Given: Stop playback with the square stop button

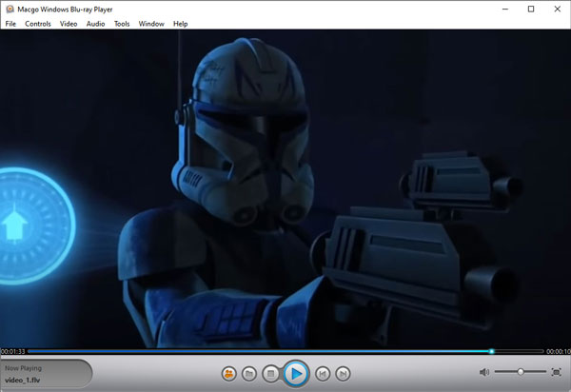Looking at the screenshot, I should click(270, 373).
